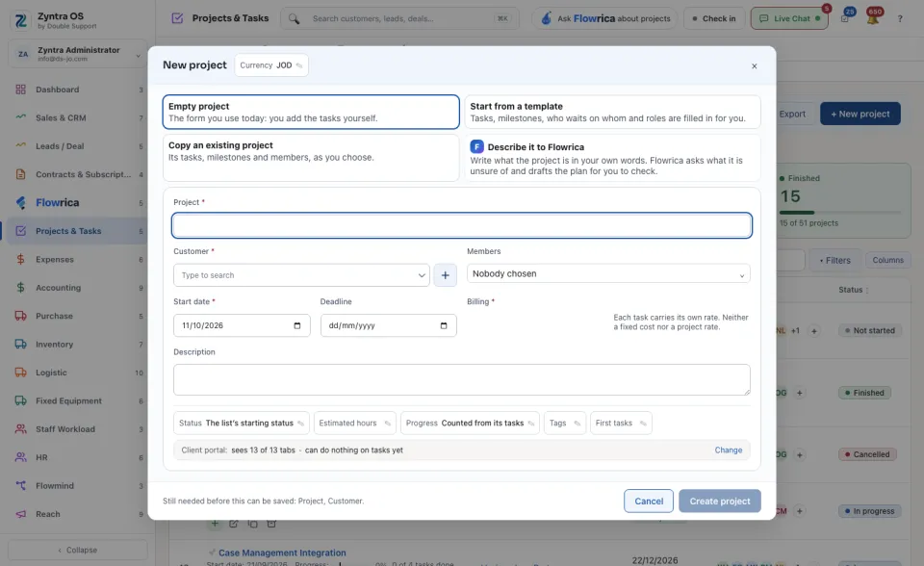Click the Change link for Client portal
Screen dimensions: 924x566
[729, 450]
